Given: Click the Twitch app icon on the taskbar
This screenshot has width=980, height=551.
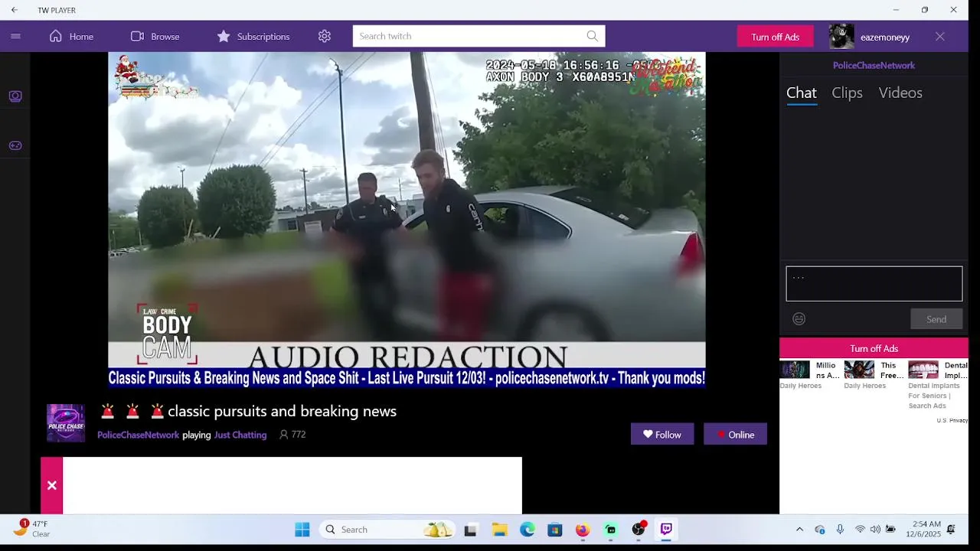Looking at the screenshot, I should (666, 530).
